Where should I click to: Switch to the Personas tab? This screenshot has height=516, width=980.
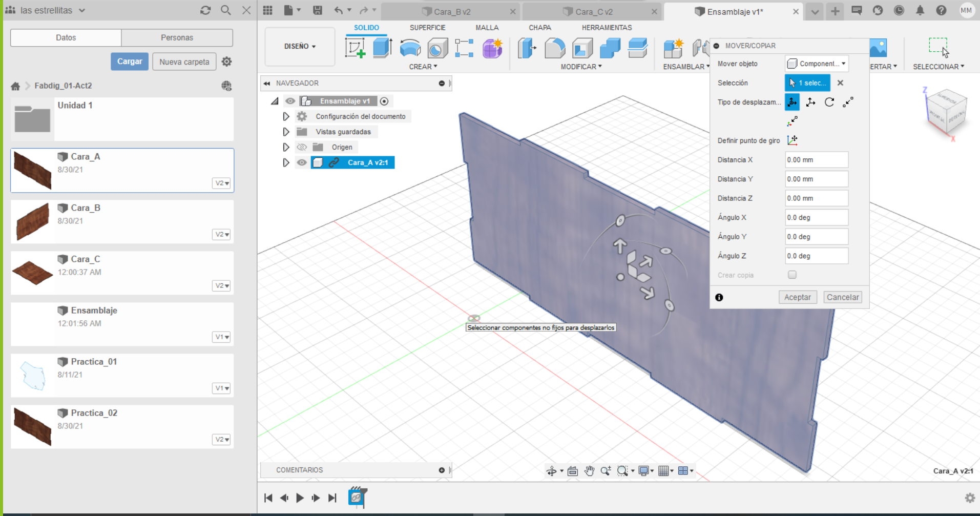click(177, 37)
